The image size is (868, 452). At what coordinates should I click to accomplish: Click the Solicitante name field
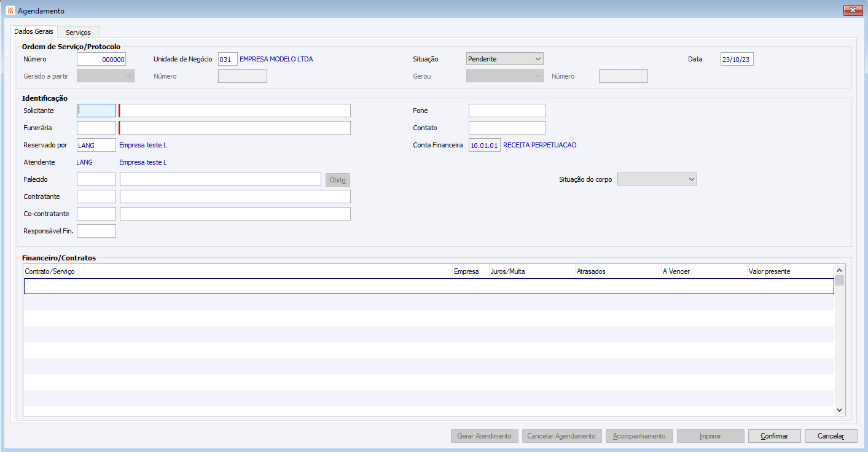(x=235, y=111)
